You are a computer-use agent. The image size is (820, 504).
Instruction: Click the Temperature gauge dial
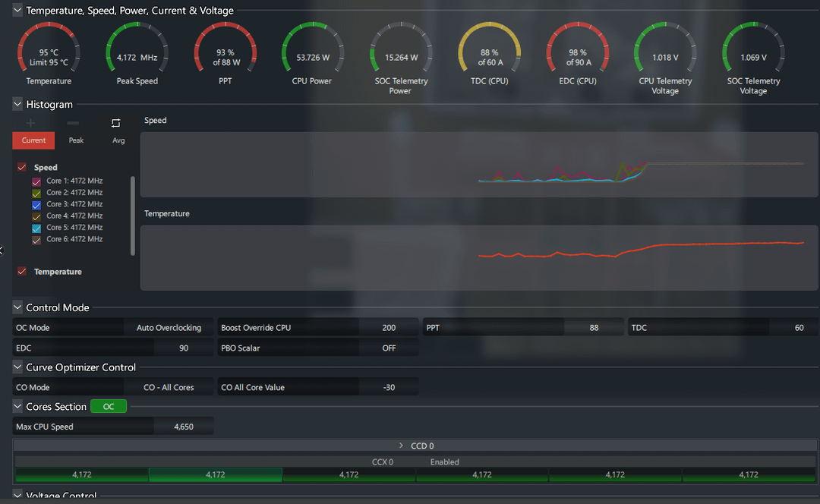(49, 53)
